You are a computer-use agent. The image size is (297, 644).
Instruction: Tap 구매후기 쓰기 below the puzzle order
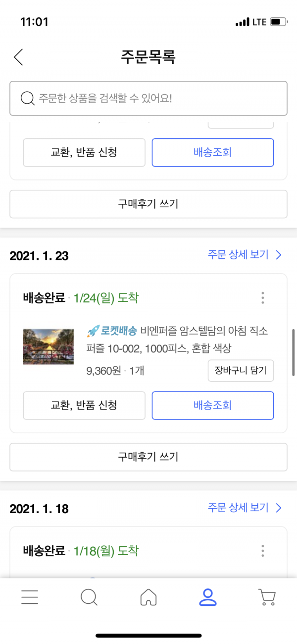coord(148,457)
